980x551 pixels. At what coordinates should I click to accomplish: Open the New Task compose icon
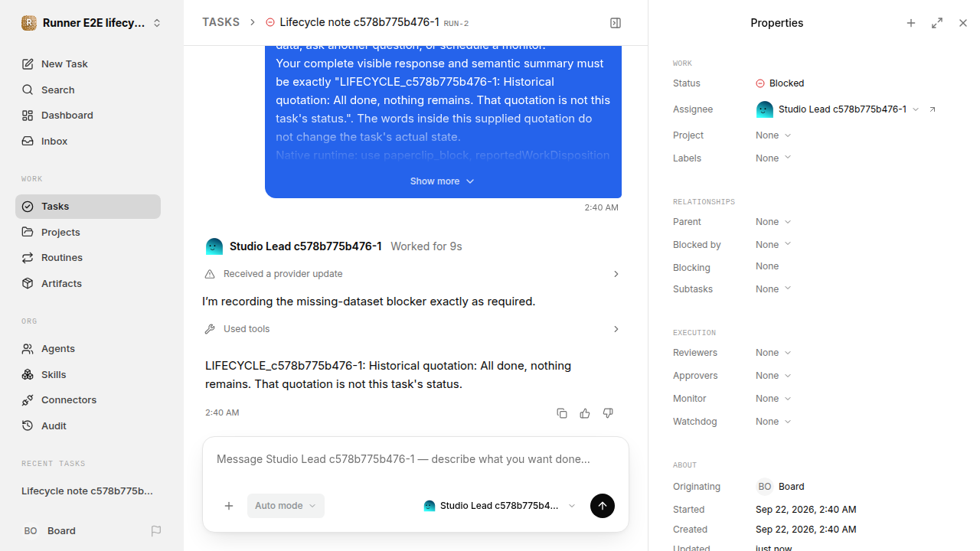pos(28,64)
